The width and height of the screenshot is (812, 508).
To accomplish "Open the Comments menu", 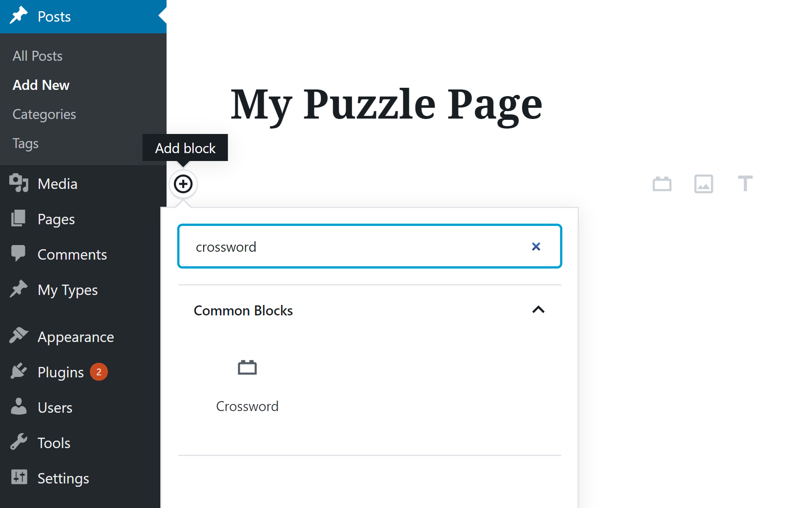I will (x=72, y=255).
